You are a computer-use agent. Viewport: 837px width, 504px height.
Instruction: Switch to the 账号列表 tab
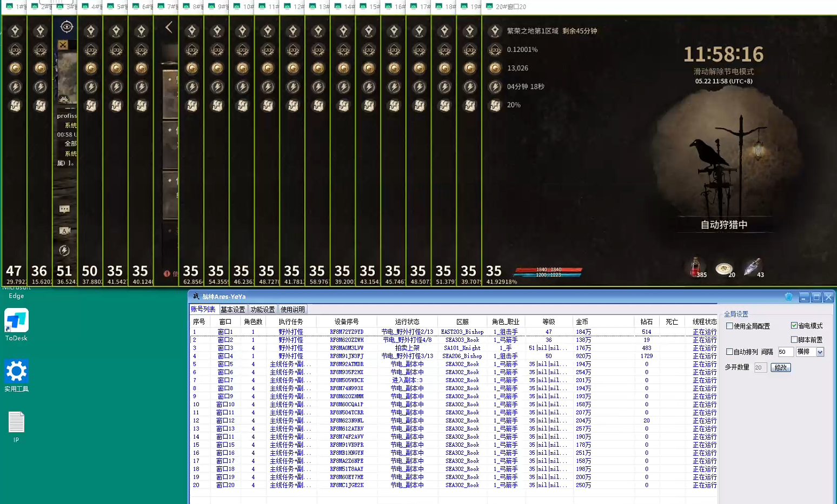tap(203, 310)
